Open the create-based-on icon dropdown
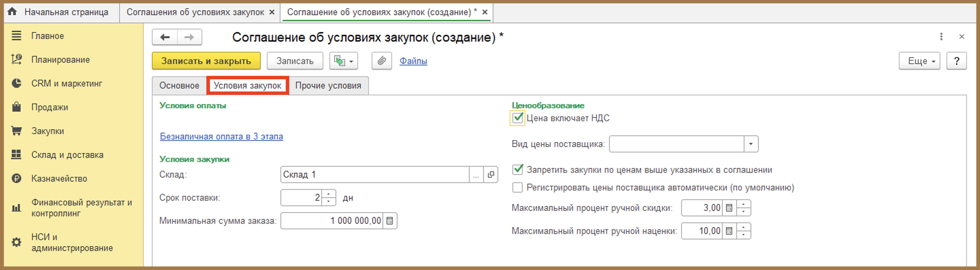This screenshot has width=980, height=270. pyautogui.click(x=344, y=61)
